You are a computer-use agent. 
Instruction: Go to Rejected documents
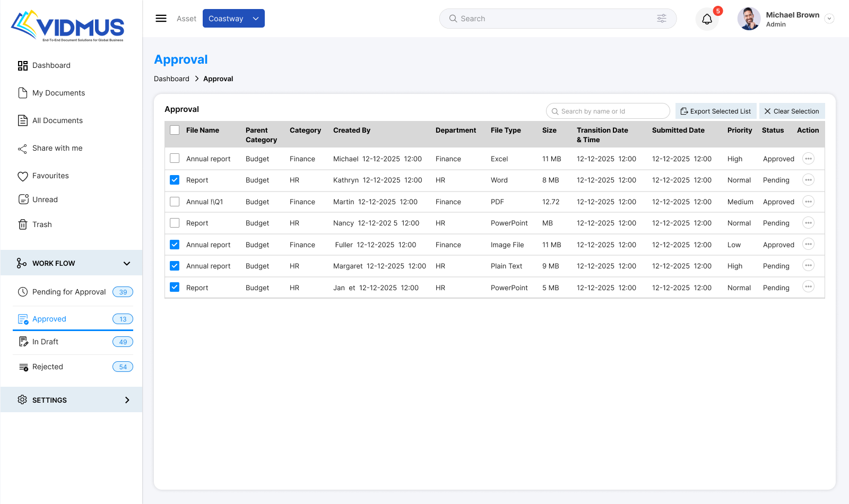pos(48,367)
